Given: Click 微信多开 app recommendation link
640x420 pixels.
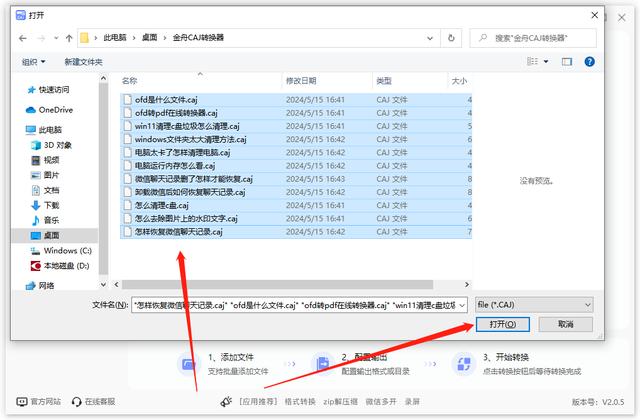Looking at the screenshot, I should (381, 402).
